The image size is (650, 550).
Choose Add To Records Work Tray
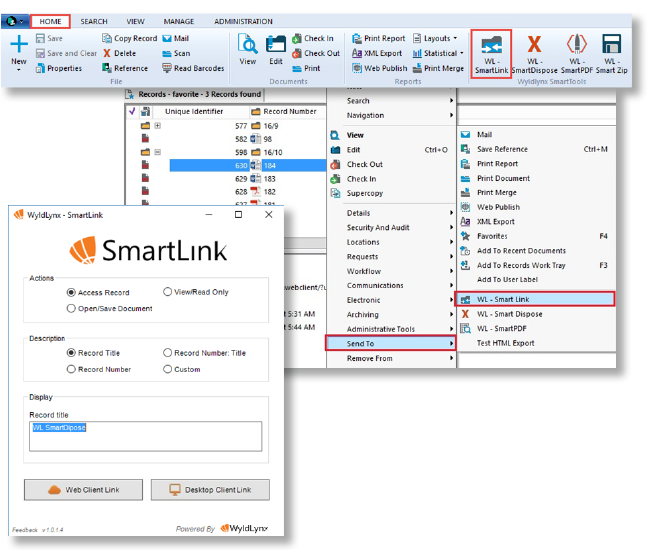click(536, 265)
